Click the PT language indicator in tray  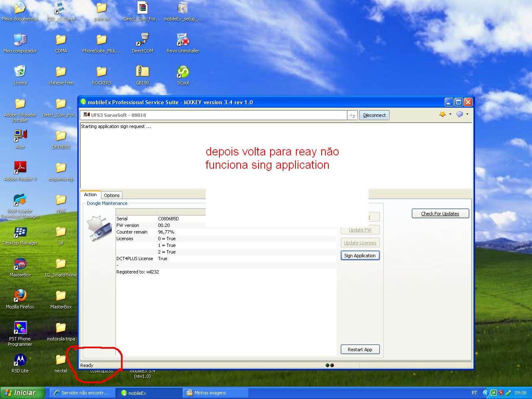474,393
